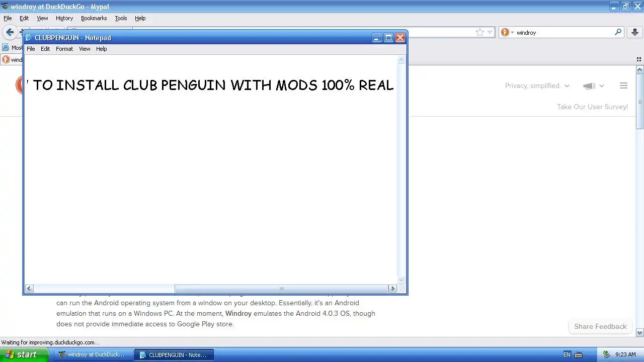Click the keyboard icon in language bar
The height and width of the screenshot is (362, 644).
coord(579,354)
